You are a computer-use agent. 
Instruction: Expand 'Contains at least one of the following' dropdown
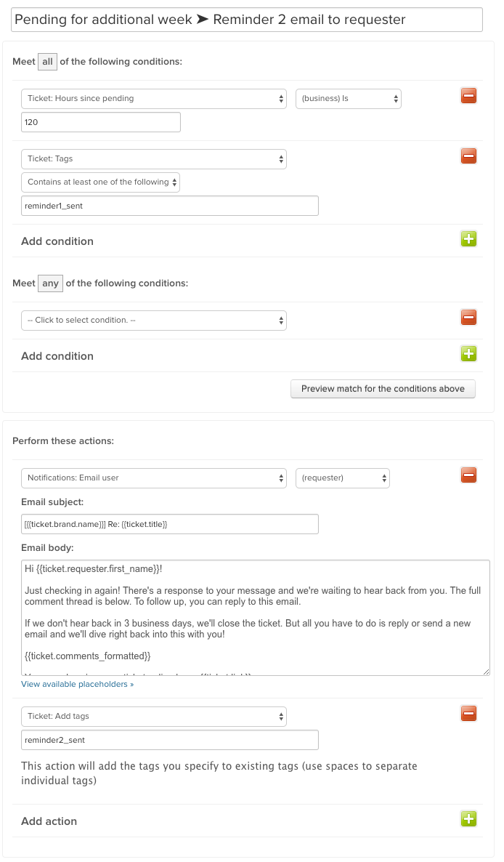100,182
